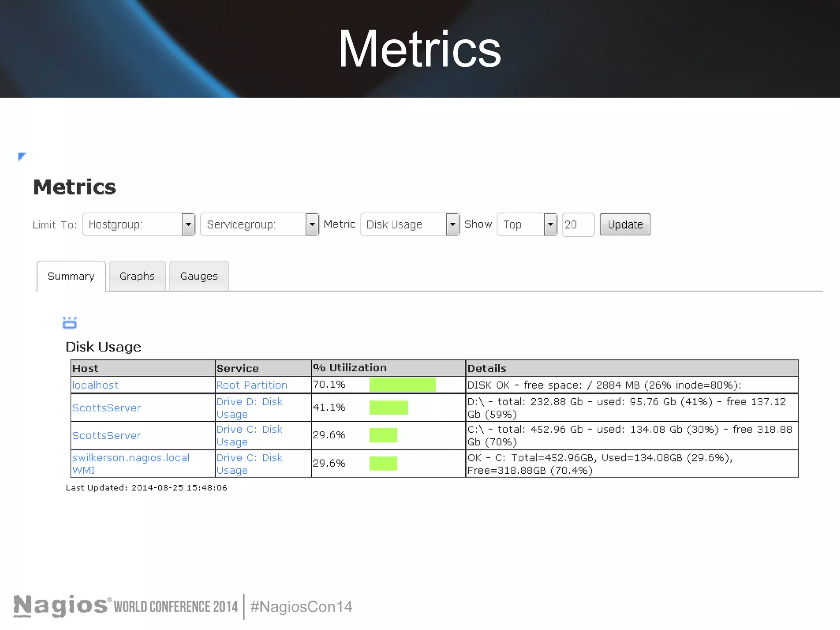840x630 pixels.
Task: Click the Disk Usage section heading
Action: [x=103, y=347]
